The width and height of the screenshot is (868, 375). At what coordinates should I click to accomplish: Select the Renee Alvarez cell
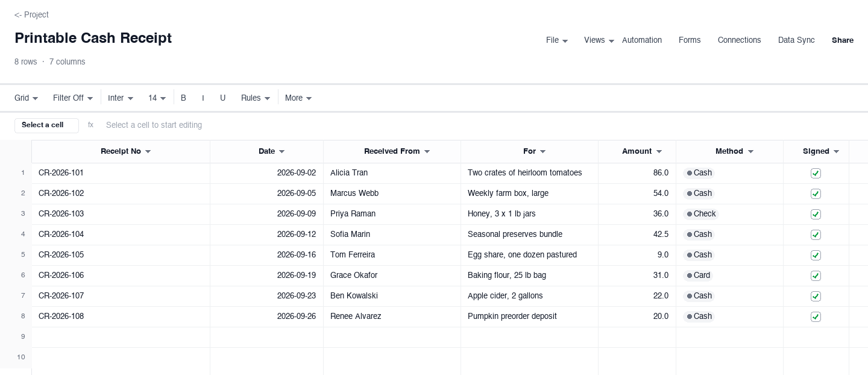coord(392,317)
